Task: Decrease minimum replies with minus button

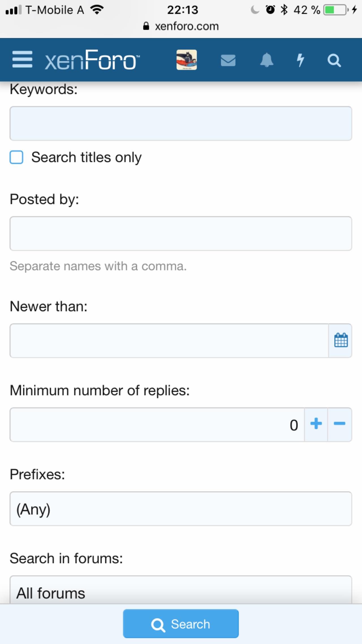Action: [x=340, y=424]
